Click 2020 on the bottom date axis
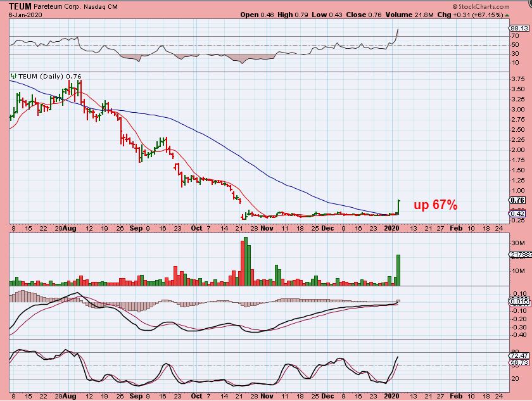Image resolution: width=532 pixels, height=401 pixels. [391, 396]
